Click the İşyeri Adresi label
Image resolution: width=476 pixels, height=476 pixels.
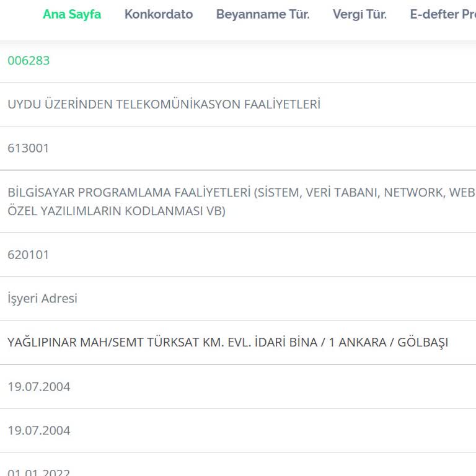[x=42, y=299]
